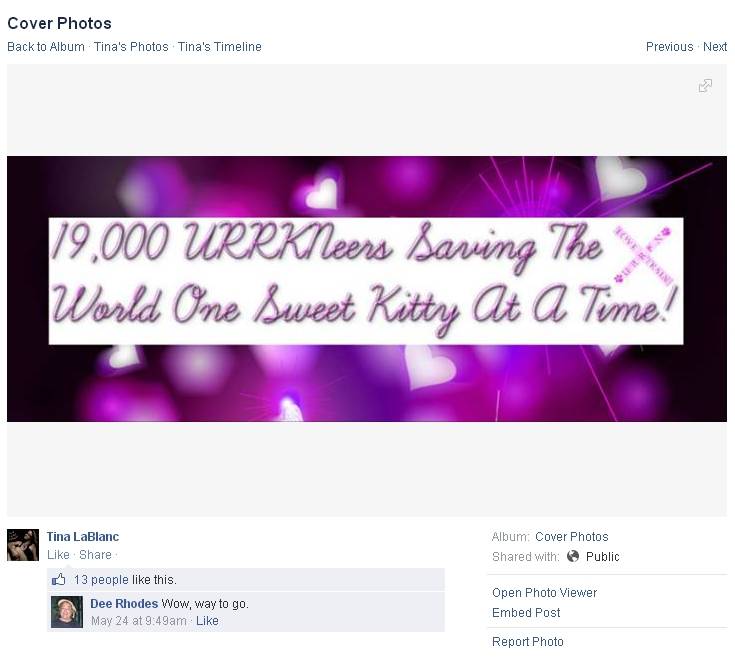Share this cover photo

point(95,555)
